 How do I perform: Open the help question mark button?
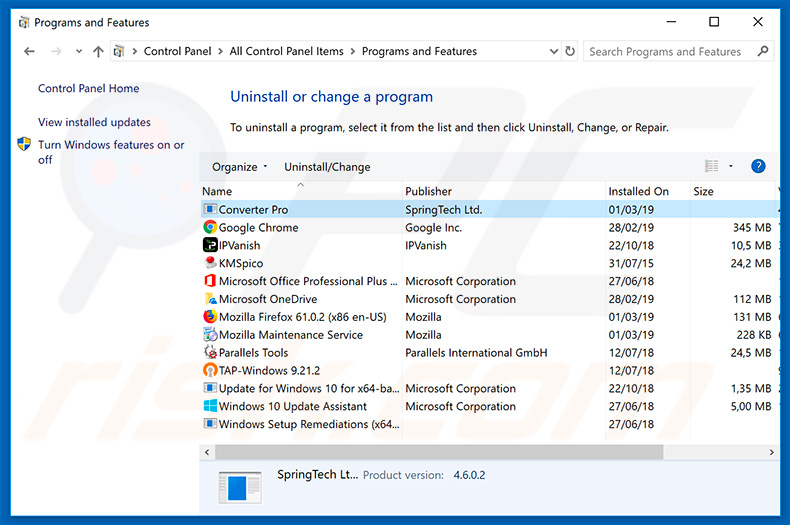pos(758,166)
